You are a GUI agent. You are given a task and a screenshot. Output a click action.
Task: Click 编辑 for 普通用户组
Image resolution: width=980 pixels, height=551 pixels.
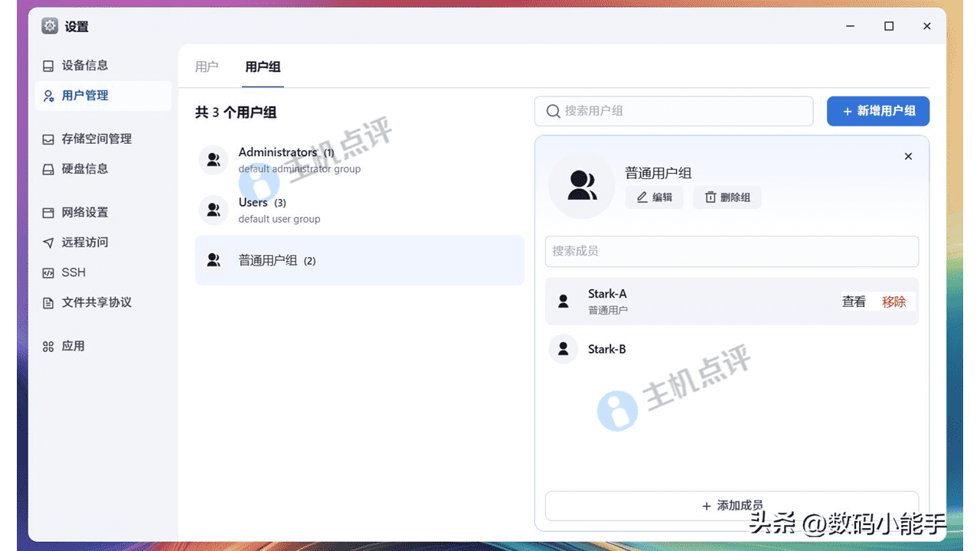pyautogui.click(x=655, y=197)
